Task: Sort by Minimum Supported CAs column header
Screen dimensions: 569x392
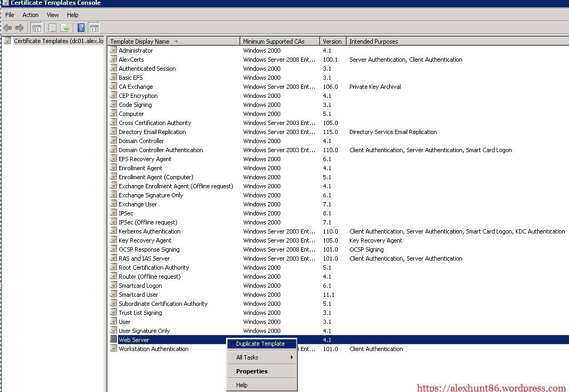Action: coord(274,41)
